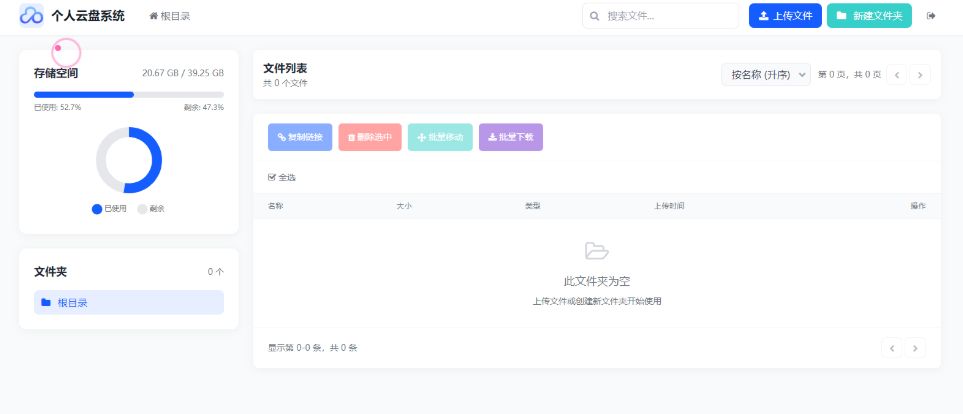Click the 个人云盘系统 title

[x=88, y=16]
